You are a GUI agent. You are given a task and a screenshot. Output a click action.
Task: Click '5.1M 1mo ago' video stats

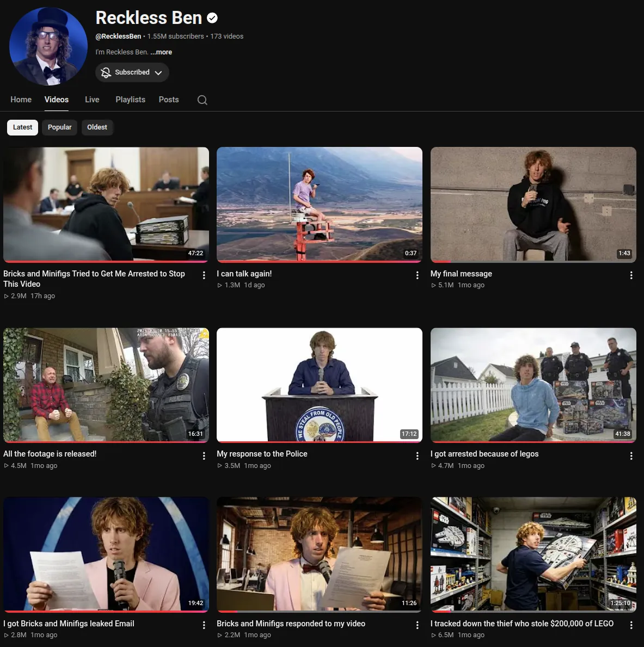point(458,285)
